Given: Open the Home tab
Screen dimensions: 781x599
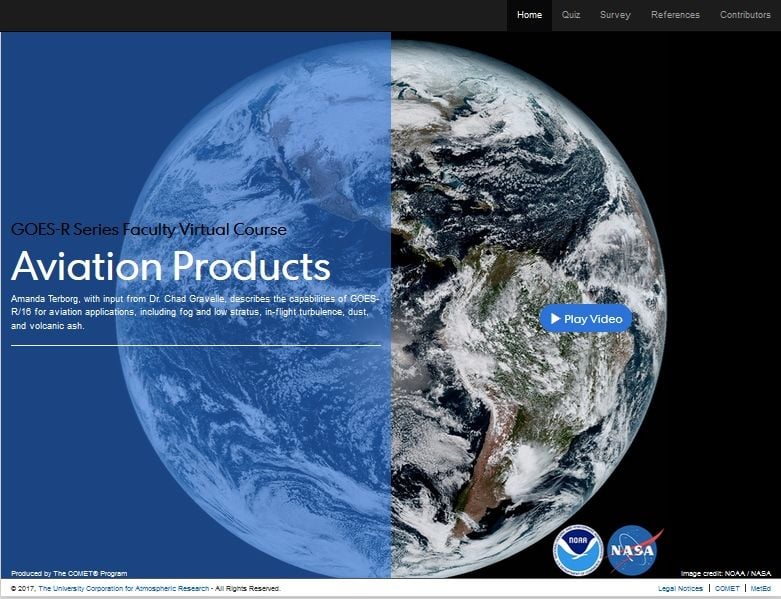Looking at the screenshot, I should click(529, 15).
